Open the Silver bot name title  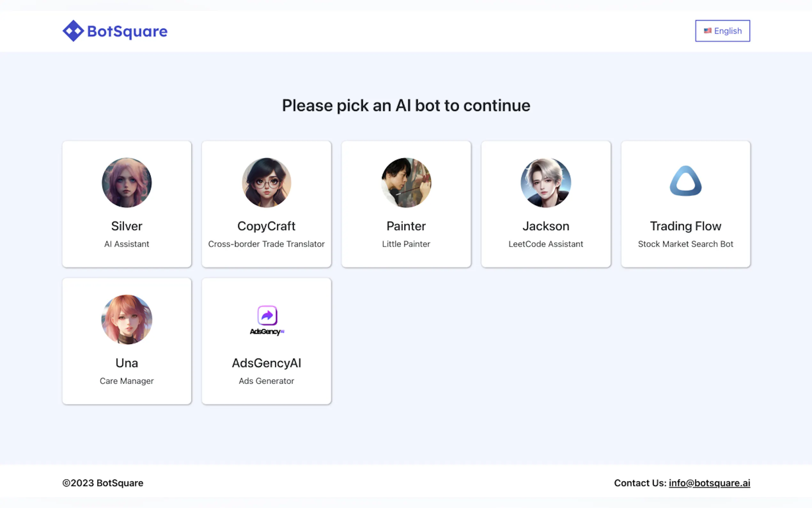coord(127,226)
